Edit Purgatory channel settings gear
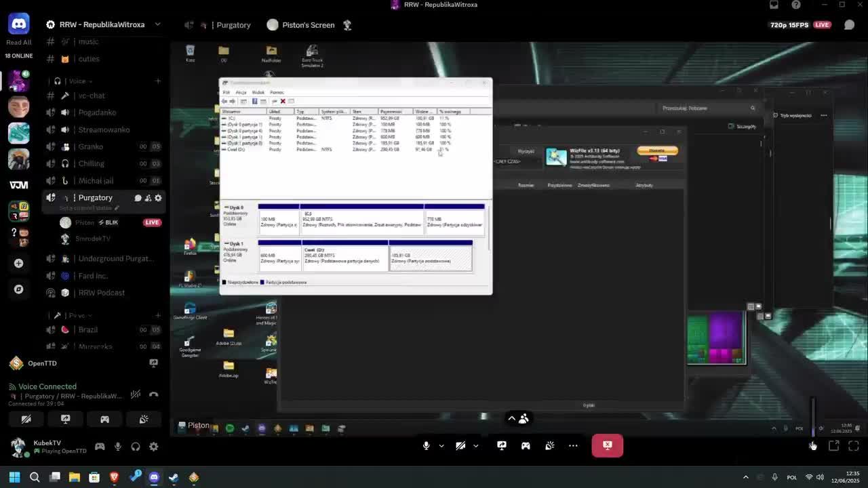 point(158,198)
